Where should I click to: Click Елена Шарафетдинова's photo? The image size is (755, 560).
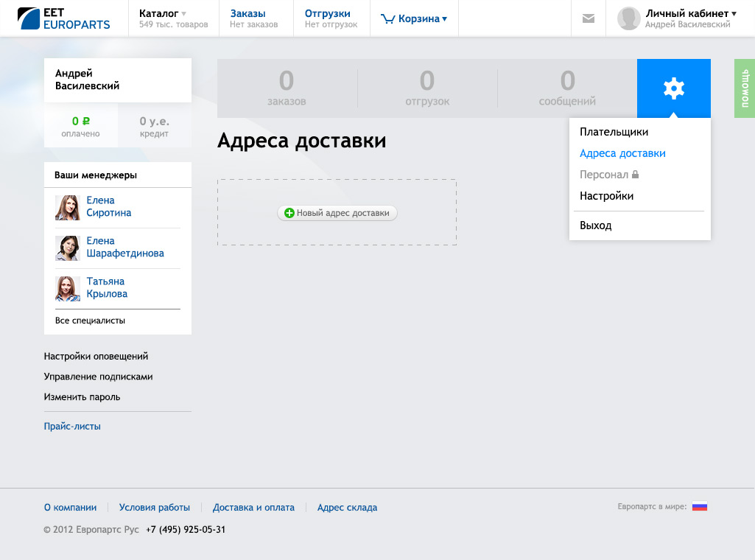click(68, 248)
